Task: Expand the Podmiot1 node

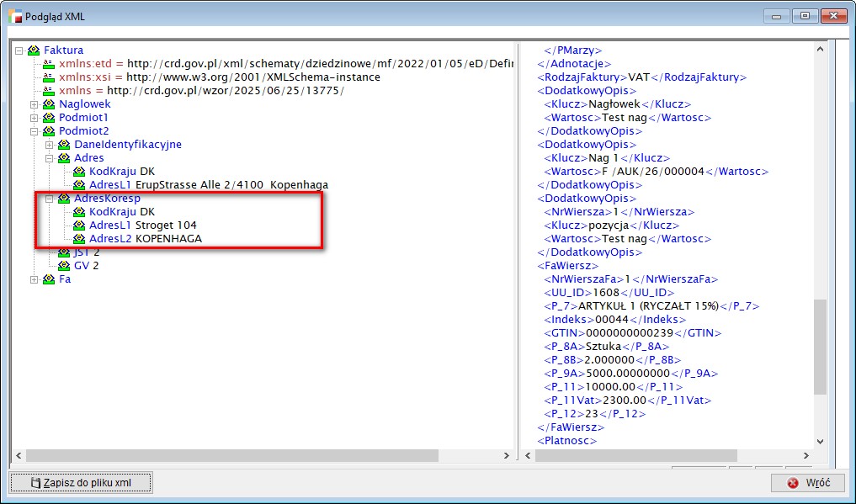Action: point(35,118)
